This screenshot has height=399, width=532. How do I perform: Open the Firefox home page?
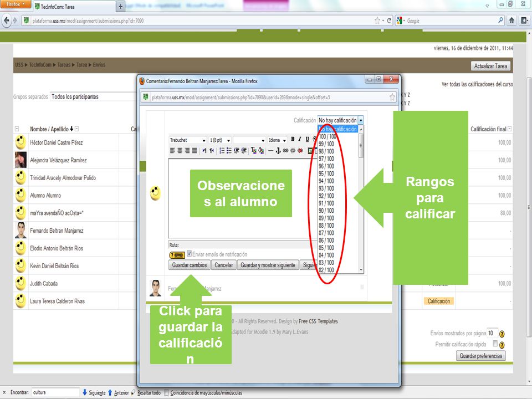pyautogui.click(x=511, y=21)
